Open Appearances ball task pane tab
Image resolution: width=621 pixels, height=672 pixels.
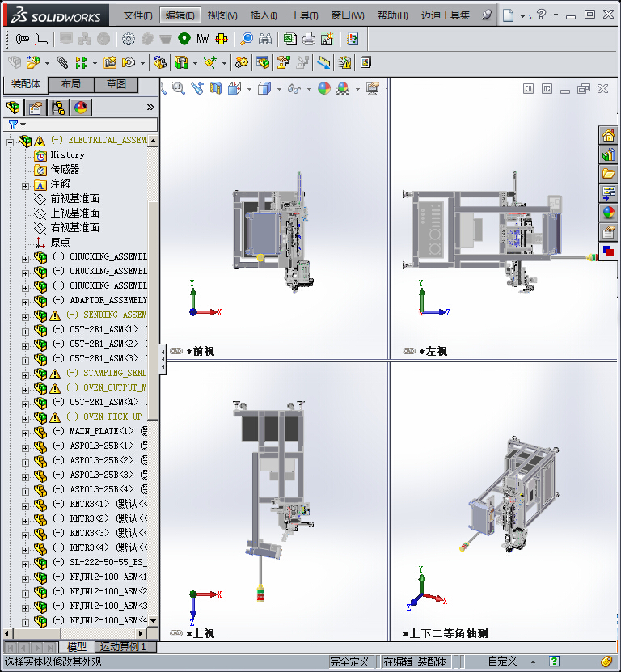[608, 212]
